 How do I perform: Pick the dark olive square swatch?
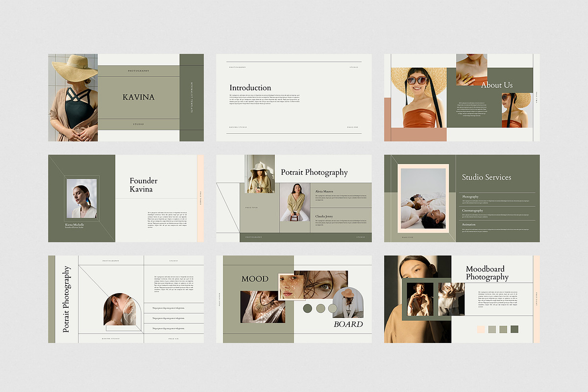[x=514, y=329]
